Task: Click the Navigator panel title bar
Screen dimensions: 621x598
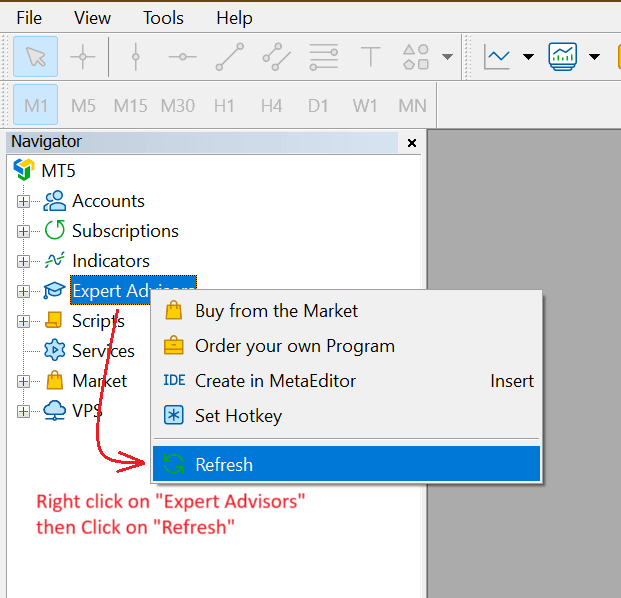Action: (202, 142)
